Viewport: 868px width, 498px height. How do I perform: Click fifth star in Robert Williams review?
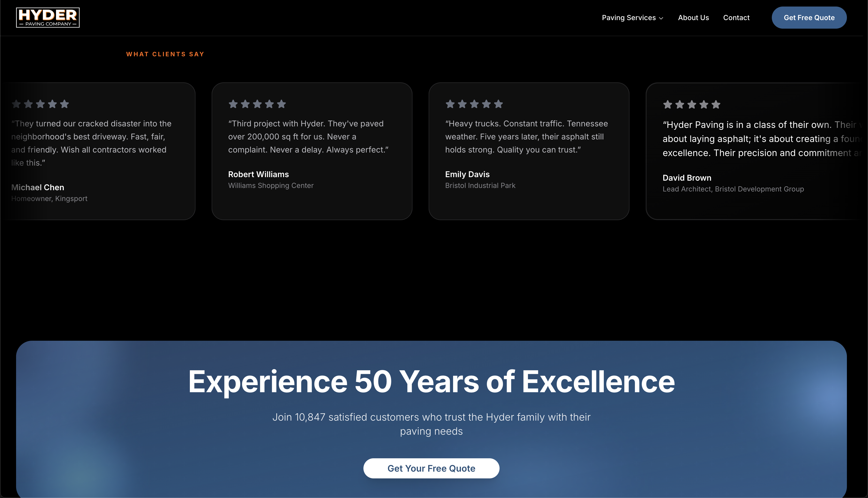pos(281,104)
